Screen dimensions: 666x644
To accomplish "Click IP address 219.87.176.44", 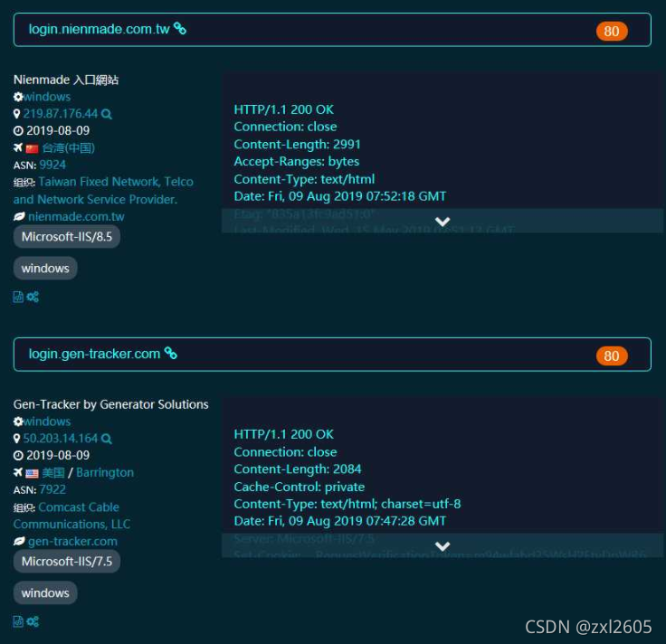I will pyautogui.click(x=61, y=114).
